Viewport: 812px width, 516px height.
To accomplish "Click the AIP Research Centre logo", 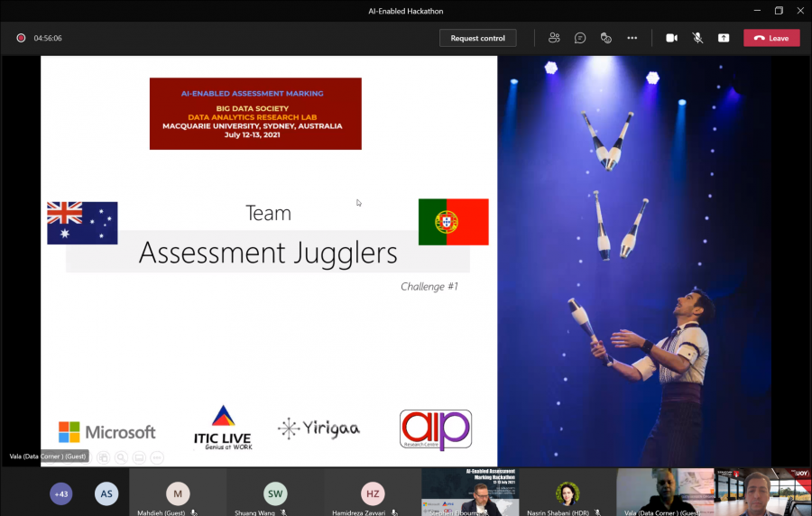I will point(436,429).
